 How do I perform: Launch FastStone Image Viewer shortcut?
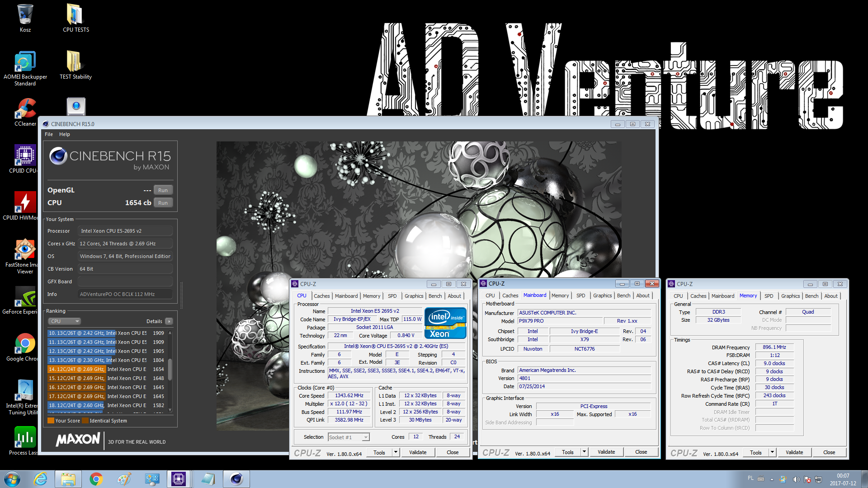click(x=24, y=256)
